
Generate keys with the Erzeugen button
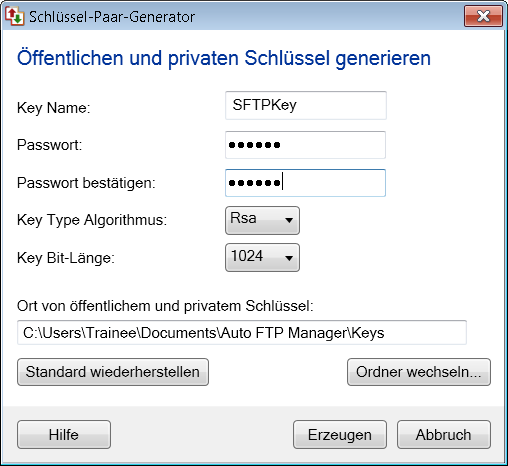(340, 435)
